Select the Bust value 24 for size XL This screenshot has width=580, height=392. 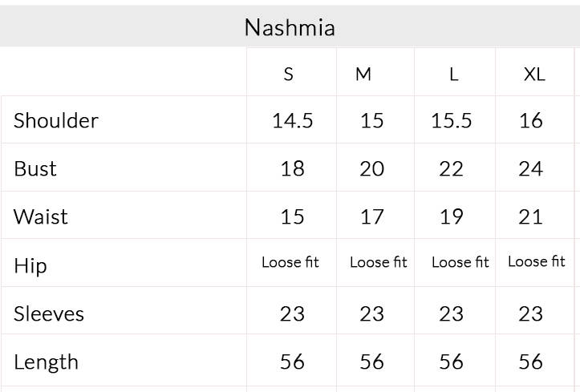coord(531,168)
